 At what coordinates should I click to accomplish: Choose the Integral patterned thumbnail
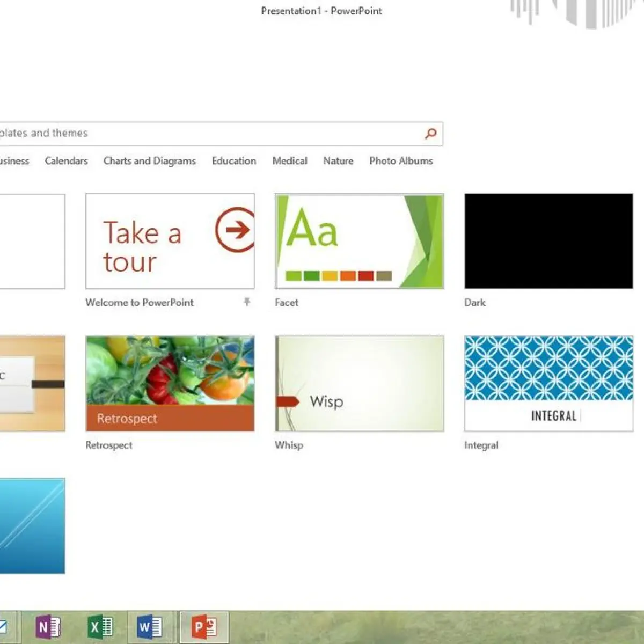point(548,383)
